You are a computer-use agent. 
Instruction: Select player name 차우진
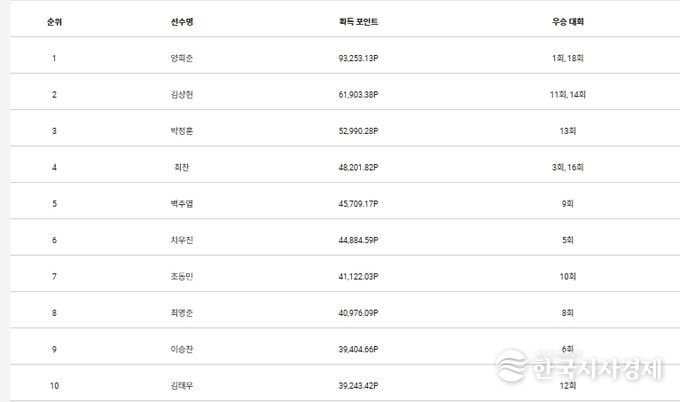click(x=182, y=240)
